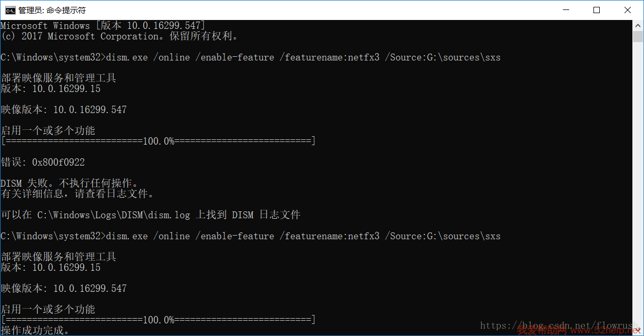Minimize the Command Prompt window
This screenshot has height=336, width=644.
tap(566, 10)
